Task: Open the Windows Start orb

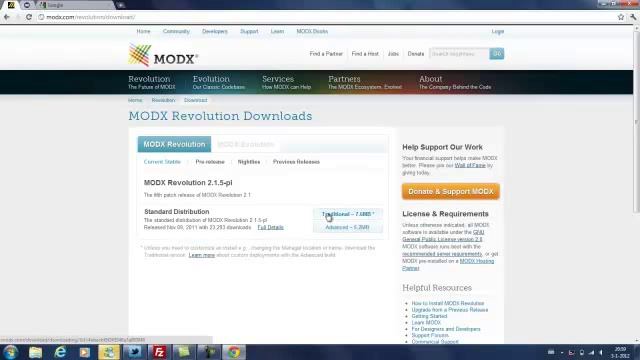Action: point(10,352)
